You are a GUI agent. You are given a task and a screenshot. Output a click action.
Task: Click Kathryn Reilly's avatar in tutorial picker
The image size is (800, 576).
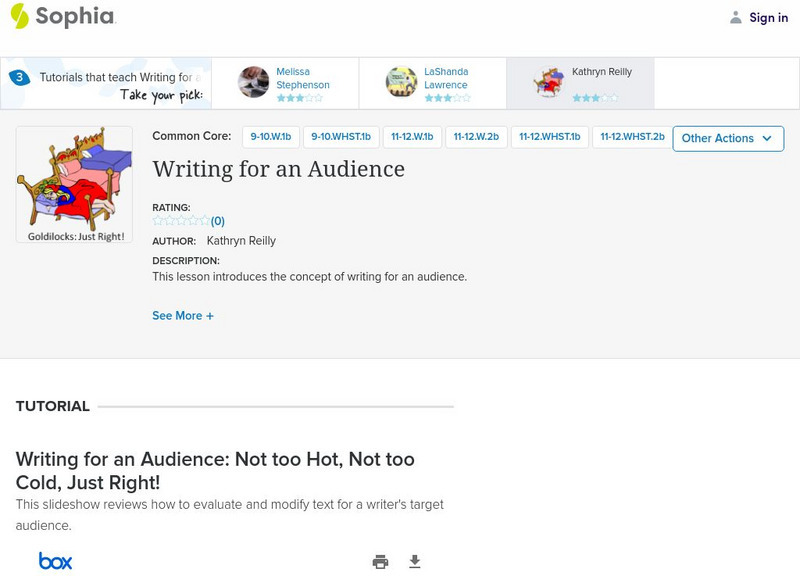[548, 82]
